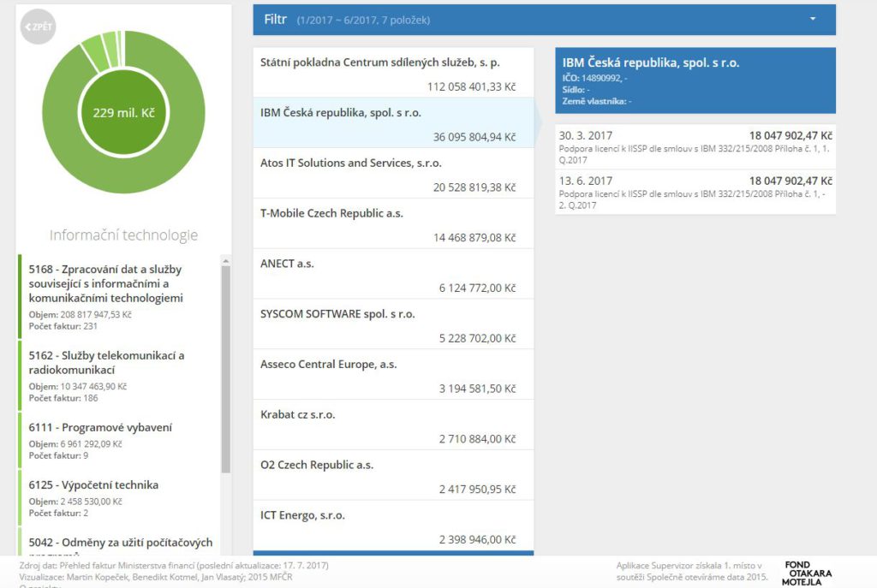This screenshot has width=877, height=588.
Task: Select category 5162 - Služby telekomunikací
Action: point(118,376)
